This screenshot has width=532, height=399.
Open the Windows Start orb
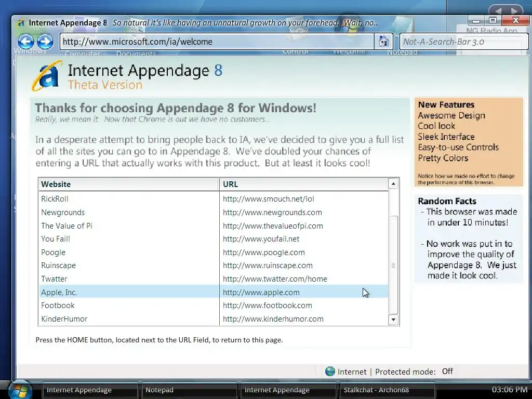[x=20, y=390]
